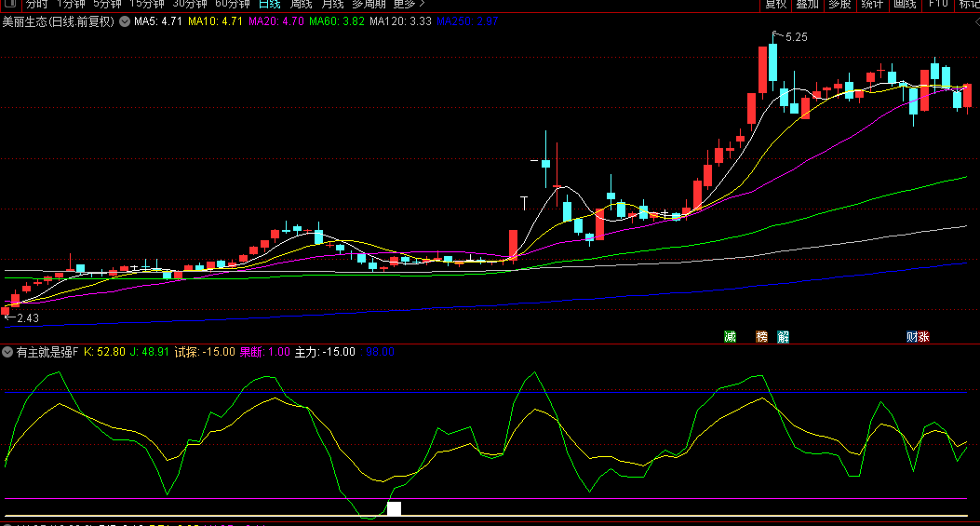
Task: Click the white signal block in indicator panel
Action: point(394,508)
